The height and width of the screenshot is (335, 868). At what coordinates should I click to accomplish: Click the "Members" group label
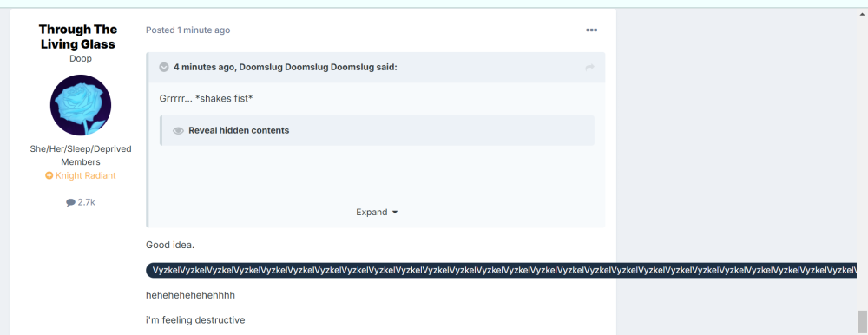coord(81,162)
